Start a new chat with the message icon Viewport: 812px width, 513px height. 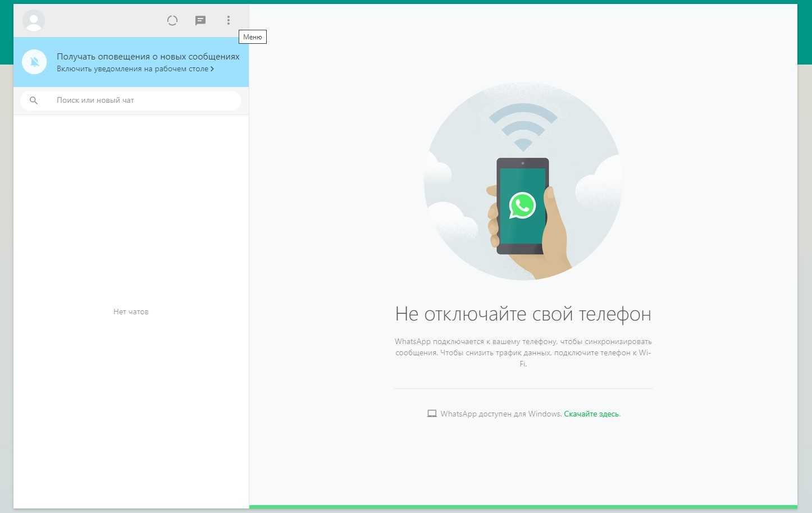pyautogui.click(x=200, y=21)
